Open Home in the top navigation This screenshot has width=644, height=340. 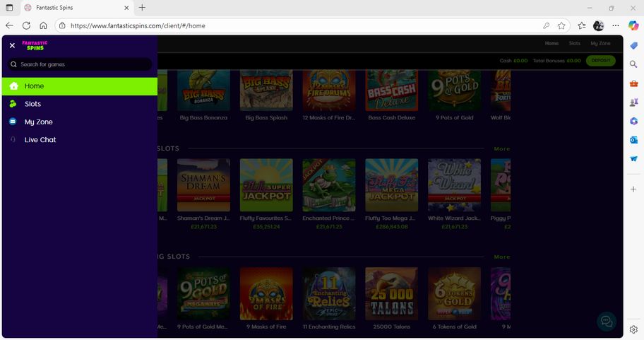click(551, 43)
